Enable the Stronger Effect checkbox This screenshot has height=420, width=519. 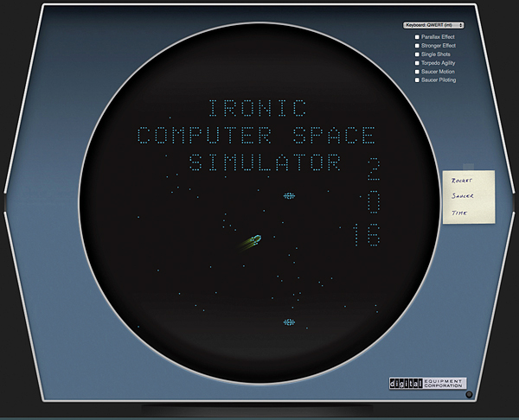coord(417,46)
